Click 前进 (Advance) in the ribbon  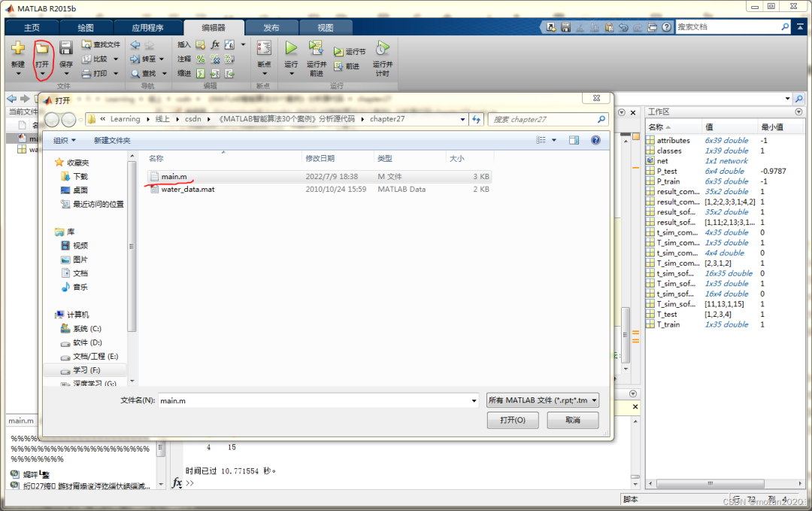347,66
